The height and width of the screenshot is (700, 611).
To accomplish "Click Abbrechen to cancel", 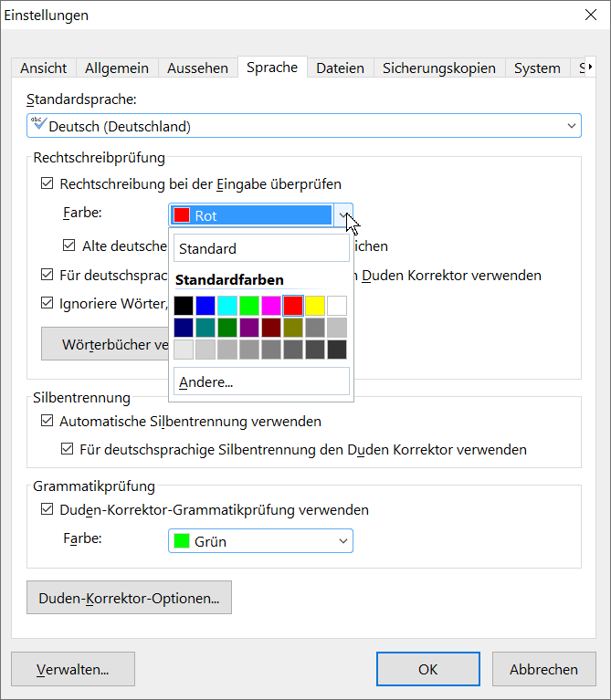I will tap(543, 669).
